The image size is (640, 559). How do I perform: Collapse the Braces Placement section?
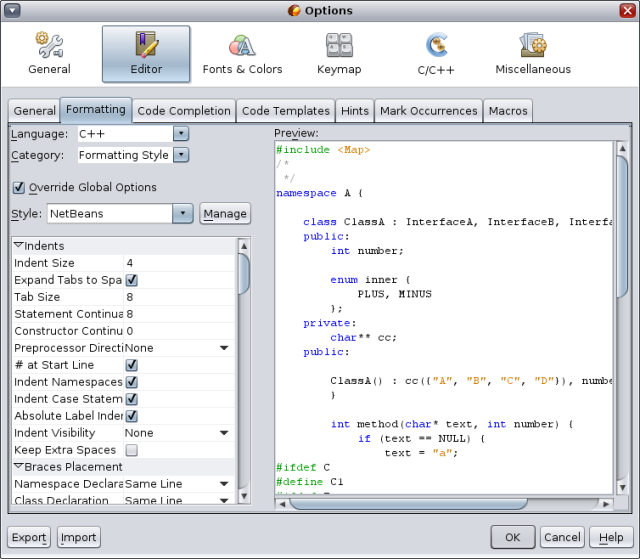tap(18, 466)
